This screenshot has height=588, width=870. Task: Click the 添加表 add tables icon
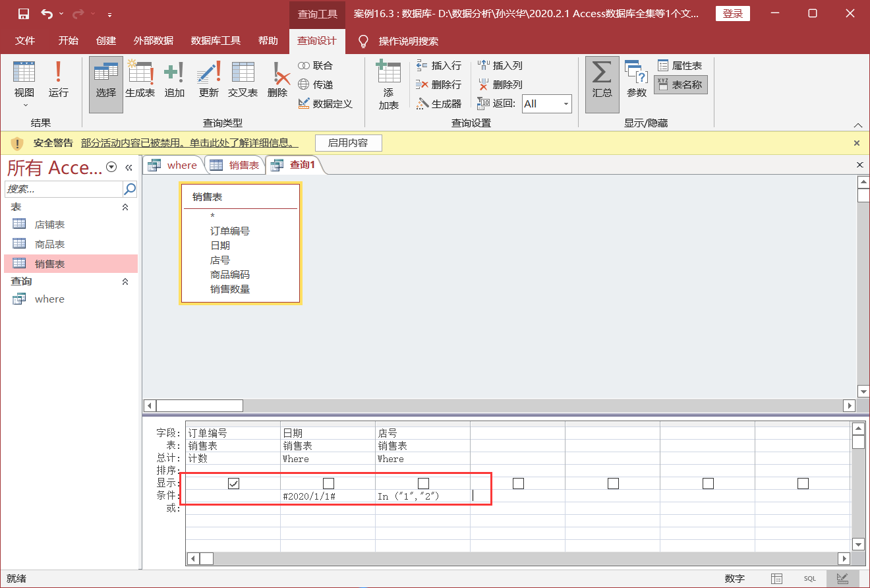pyautogui.click(x=388, y=83)
